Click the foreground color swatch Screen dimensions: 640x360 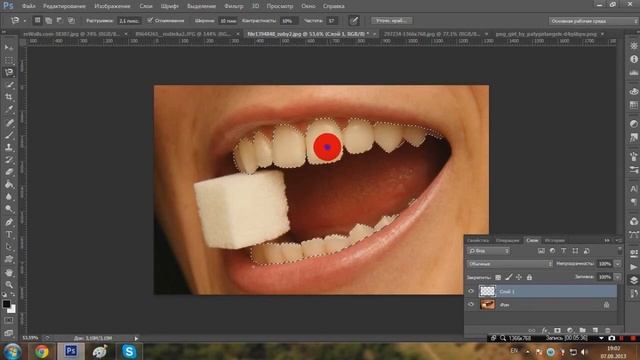click(x=6, y=304)
